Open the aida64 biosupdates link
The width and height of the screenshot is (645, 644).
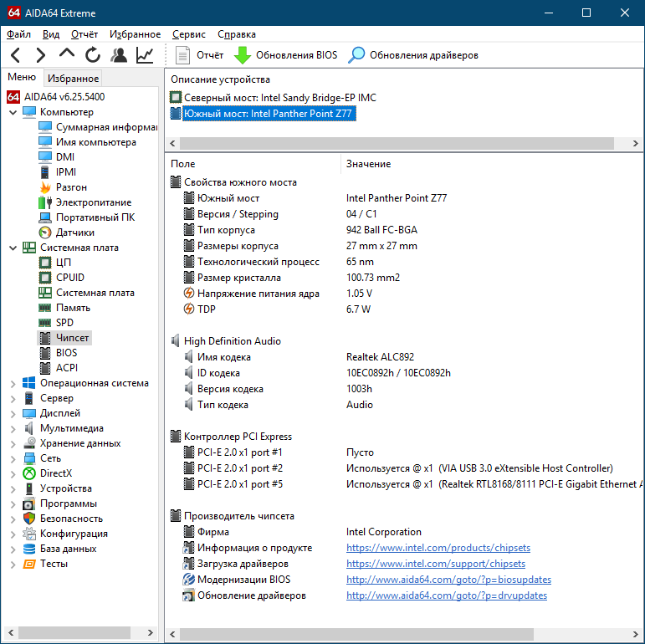click(448, 580)
